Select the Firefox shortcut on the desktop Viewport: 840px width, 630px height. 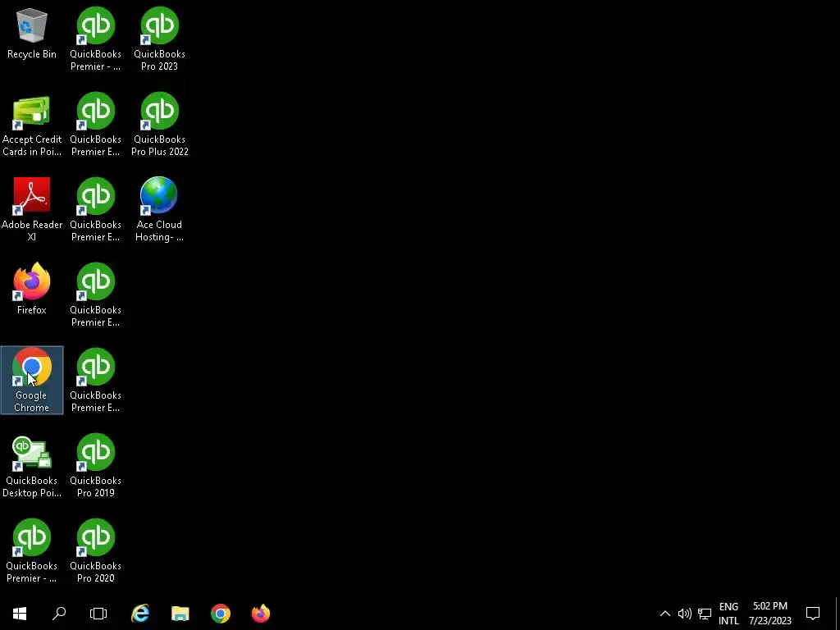pos(32,289)
